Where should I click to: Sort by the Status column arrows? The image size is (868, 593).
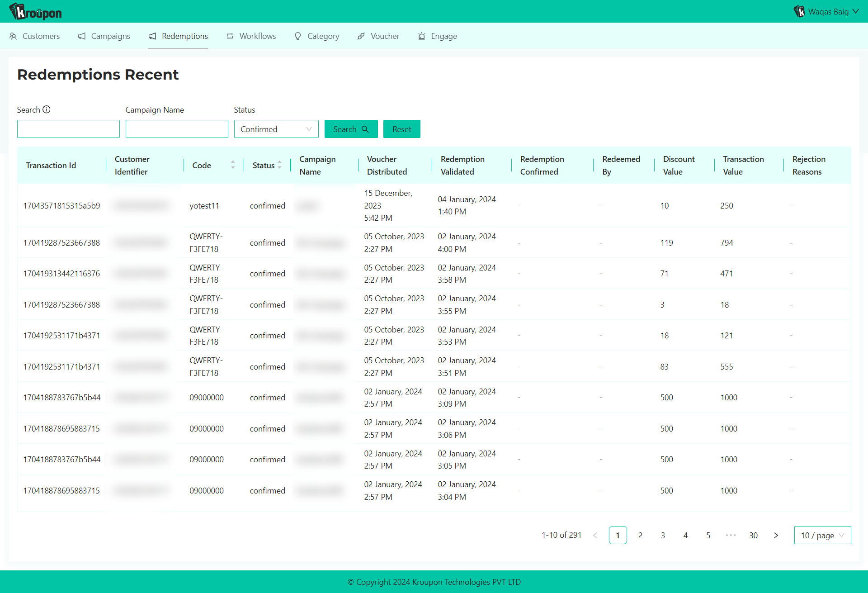click(x=279, y=165)
